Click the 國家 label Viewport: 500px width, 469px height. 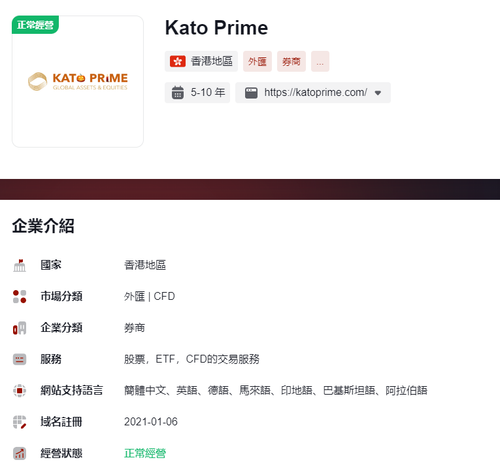[x=51, y=265]
